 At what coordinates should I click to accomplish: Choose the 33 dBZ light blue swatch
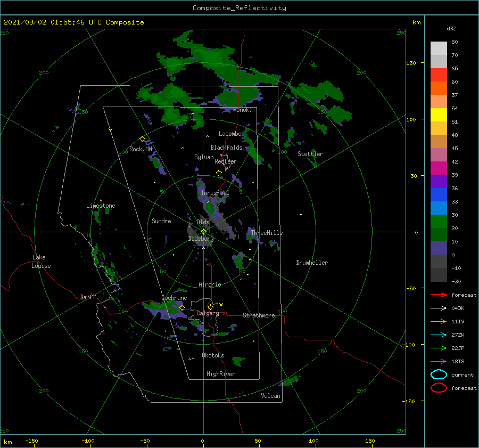439,208
